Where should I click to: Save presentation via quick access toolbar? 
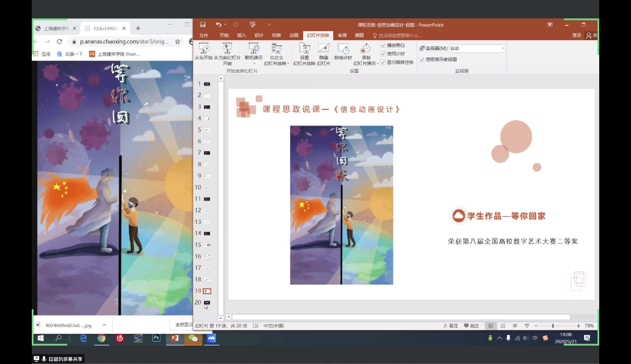203,25
